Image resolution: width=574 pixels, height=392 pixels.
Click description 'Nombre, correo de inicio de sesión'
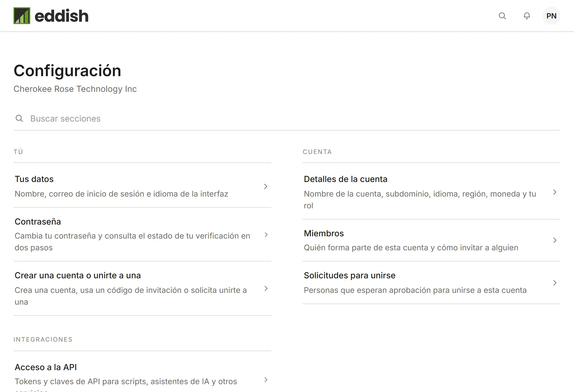pyautogui.click(x=121, y=194)
